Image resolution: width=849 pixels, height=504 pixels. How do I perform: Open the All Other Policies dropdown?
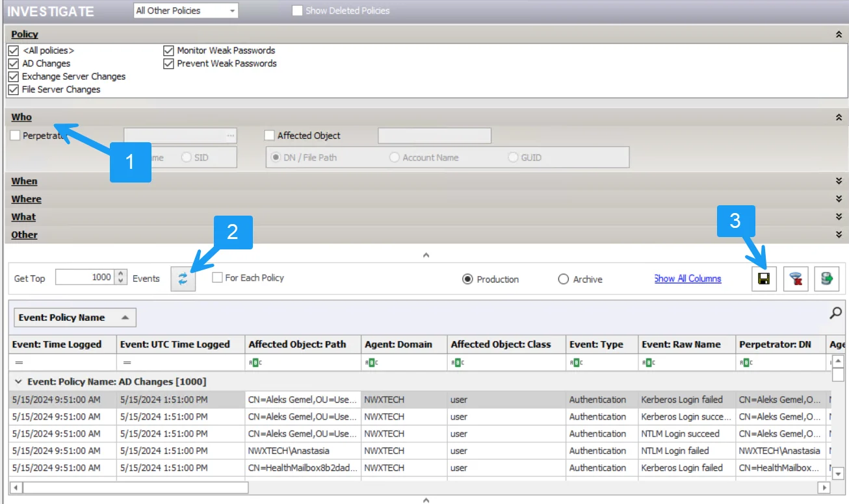coord(186,10)
